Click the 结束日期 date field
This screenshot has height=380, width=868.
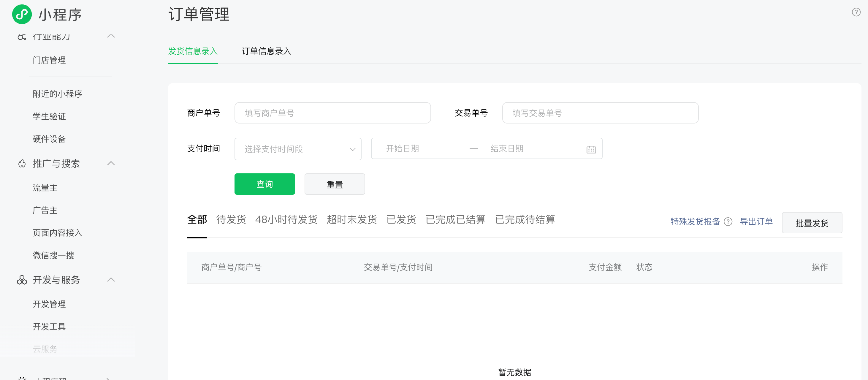coord(507,148)
